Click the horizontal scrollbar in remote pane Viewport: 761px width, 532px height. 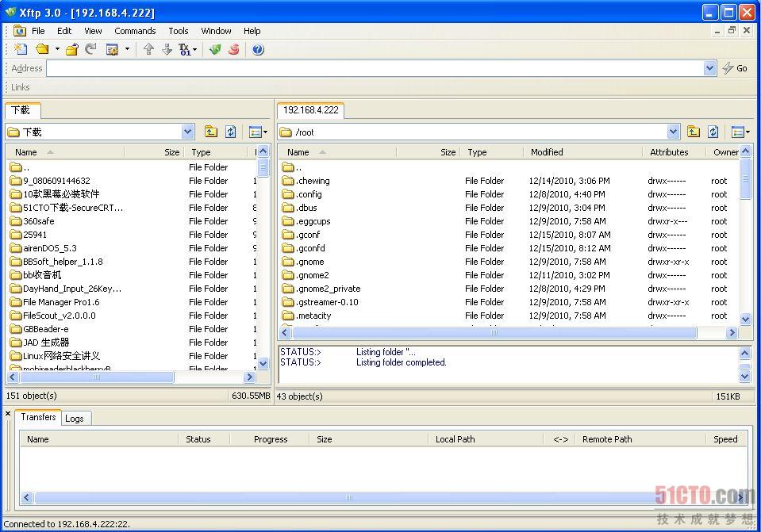(494, 333)
